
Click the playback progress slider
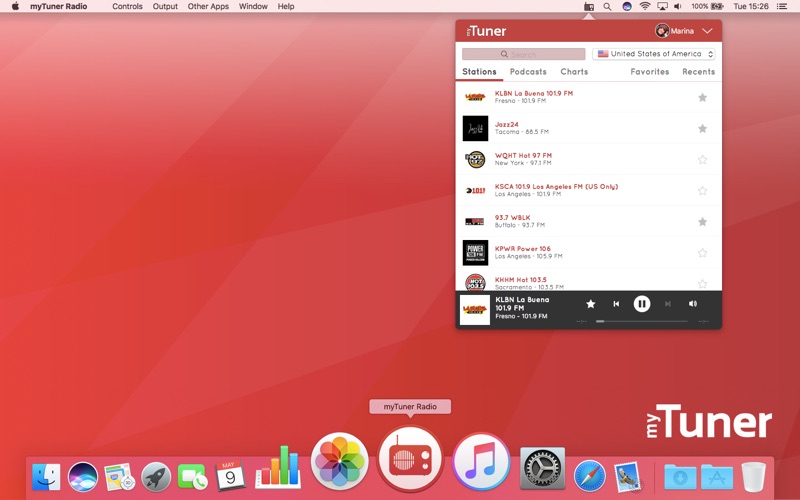[x=642, y=321]
